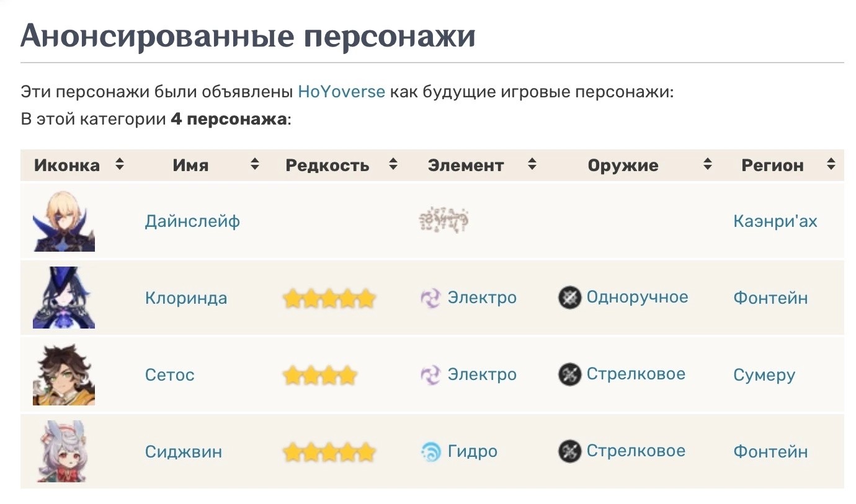This screenshot has width=856, height=504.
Task: Open Clorinde's character portrait icon
Action: [x=64, y=298]
